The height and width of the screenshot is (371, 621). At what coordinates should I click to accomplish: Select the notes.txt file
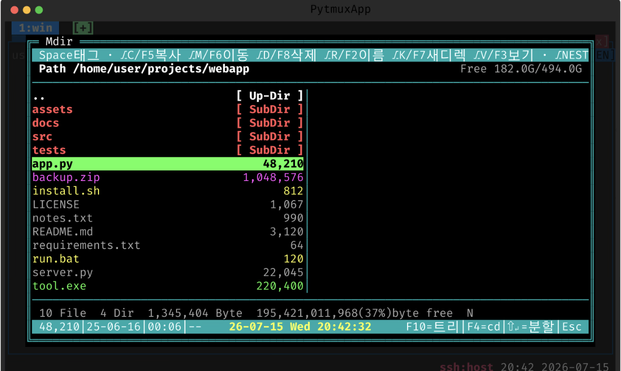(x=168, y=218)
